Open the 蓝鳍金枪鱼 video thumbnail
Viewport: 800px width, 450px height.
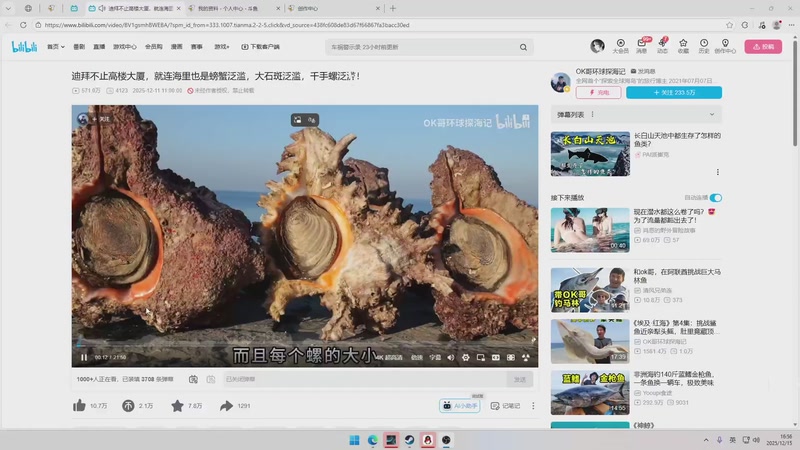tap(590, 393)
